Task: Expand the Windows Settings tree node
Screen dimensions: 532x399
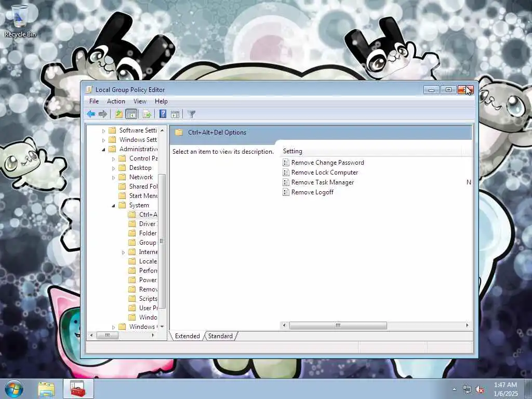Action: pos(104,140)
